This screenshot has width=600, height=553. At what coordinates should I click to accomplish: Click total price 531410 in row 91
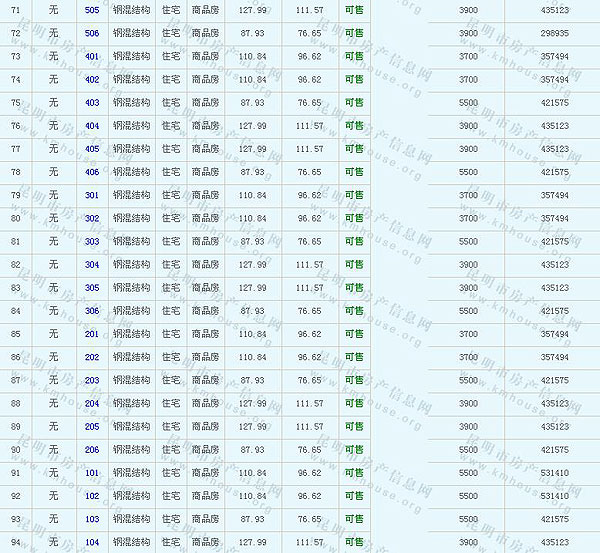554,473
